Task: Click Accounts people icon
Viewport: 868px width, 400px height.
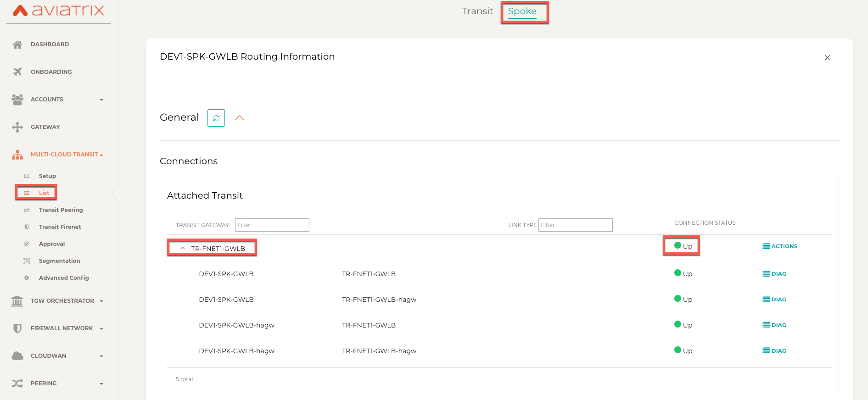Action: click(17, 100)
